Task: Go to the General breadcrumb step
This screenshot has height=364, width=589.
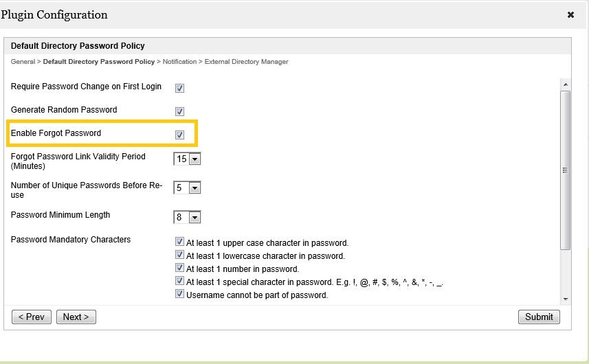Action: click(x=23, y=62)
